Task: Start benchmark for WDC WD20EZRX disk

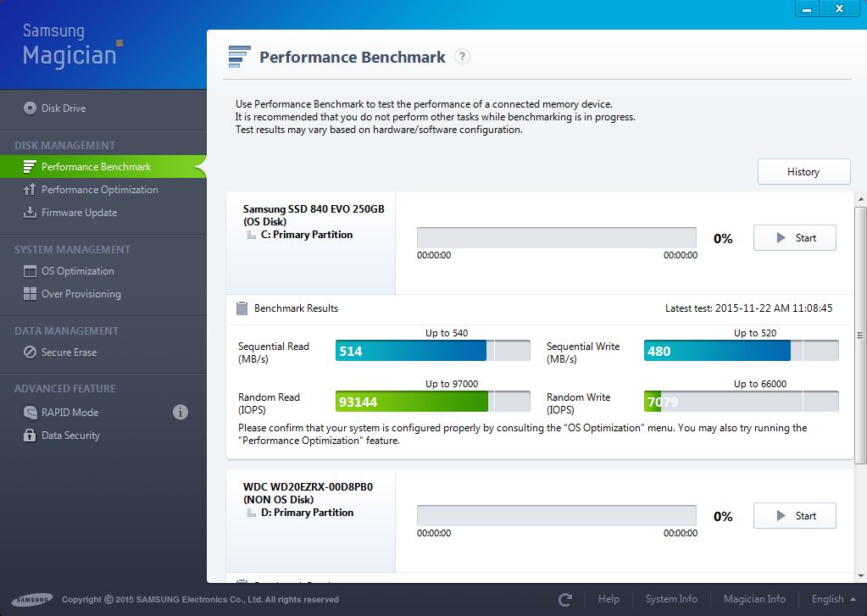Action: pos(795,516)
